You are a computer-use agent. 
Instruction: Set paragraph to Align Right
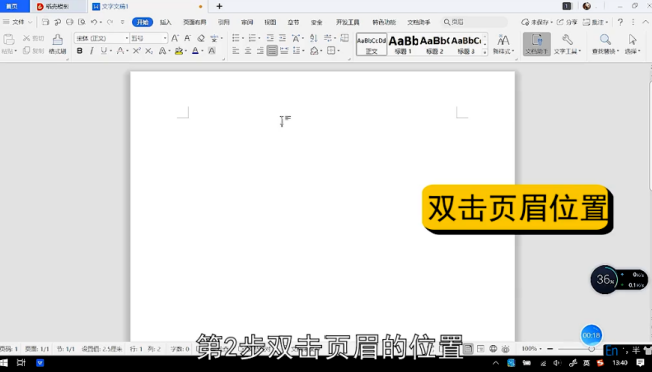click(260, 51)
